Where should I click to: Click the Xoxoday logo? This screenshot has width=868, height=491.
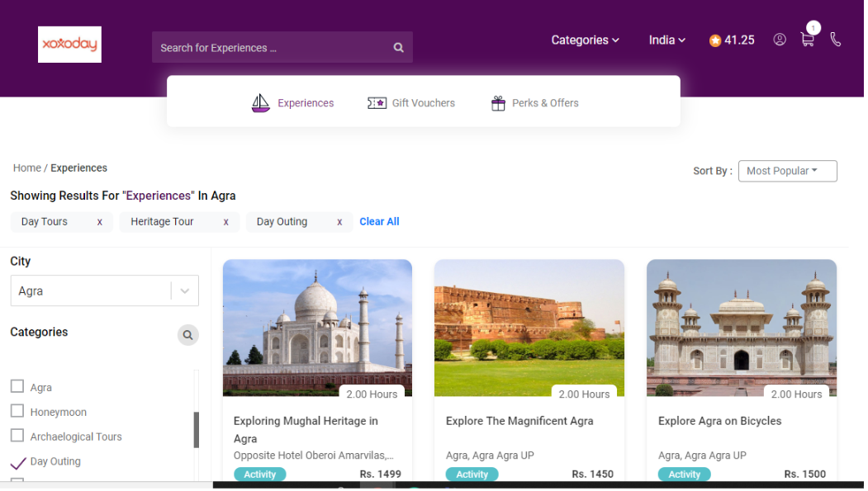coord(69,45)
